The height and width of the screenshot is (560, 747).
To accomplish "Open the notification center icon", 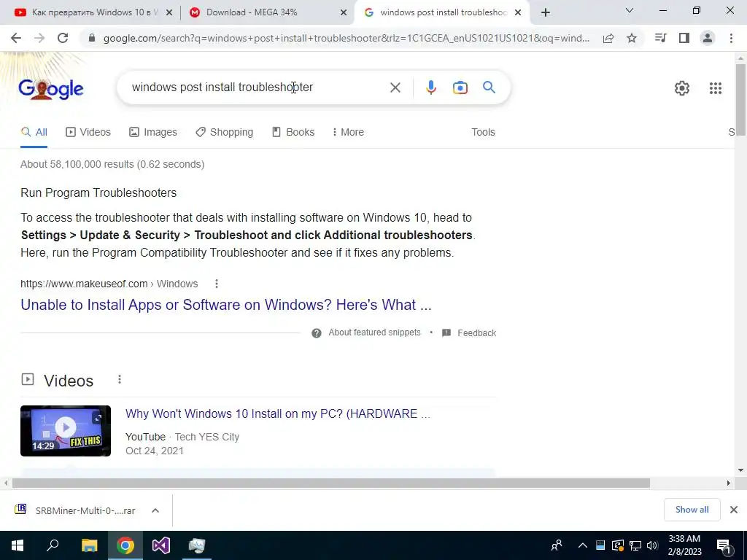I will 724,547.
